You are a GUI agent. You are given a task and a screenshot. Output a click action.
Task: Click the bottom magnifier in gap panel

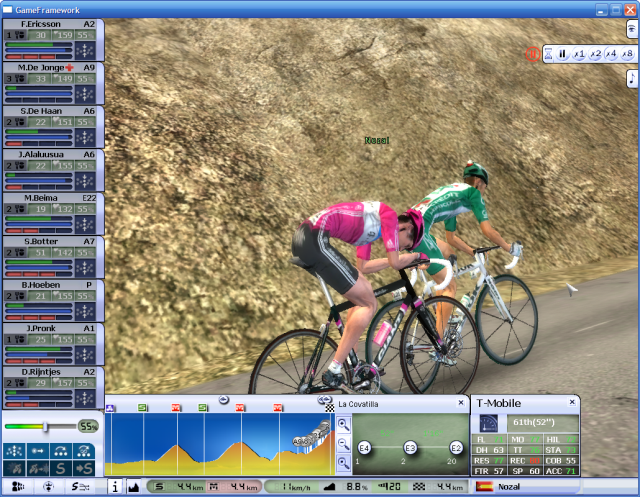click(343, 462)
